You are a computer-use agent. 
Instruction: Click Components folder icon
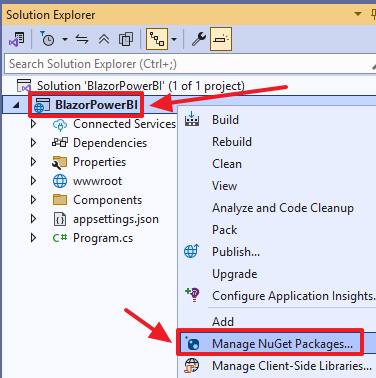(x=60, y=200)
